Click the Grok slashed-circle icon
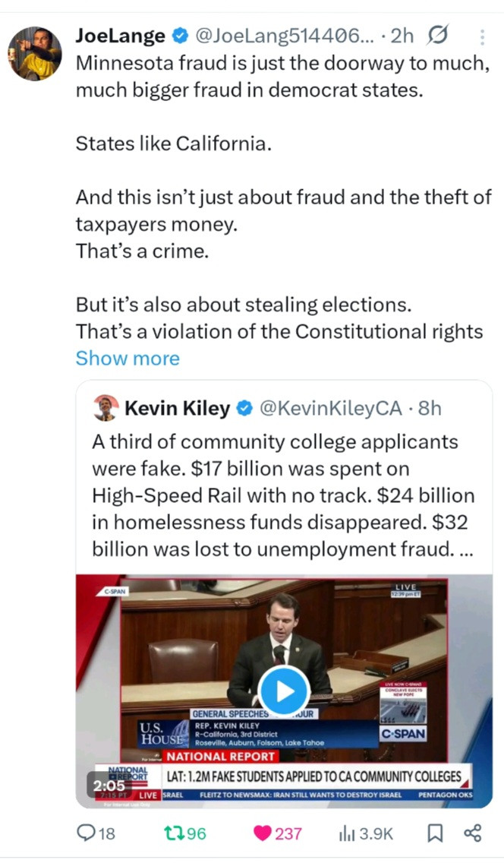Viewport: 504px width, 863px height. pos(437,35)
